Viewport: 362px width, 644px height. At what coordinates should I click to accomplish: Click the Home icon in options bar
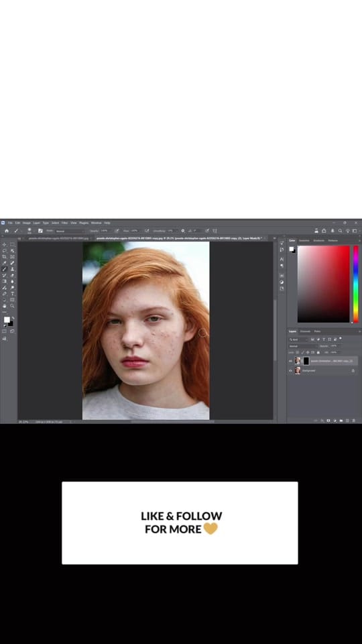tap(7, 231)
